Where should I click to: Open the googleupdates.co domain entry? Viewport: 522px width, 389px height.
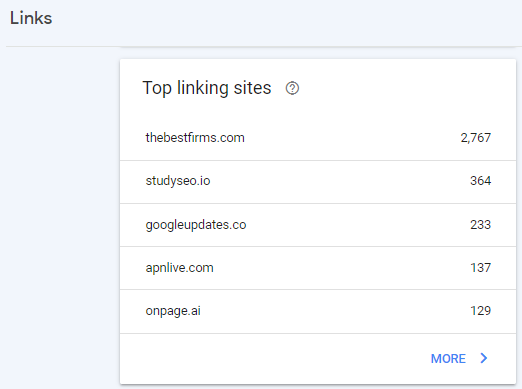click(x=196, y=225)
